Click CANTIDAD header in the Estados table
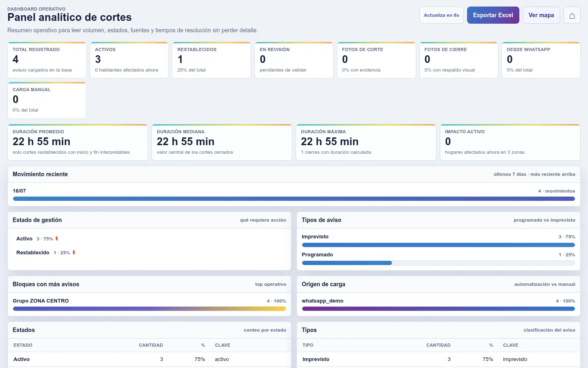The image size is (588, 368). pyautogui.click(x=151, y=345)
